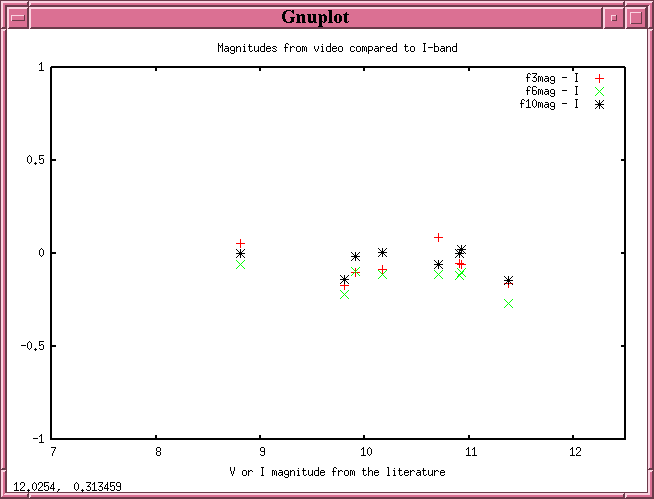The image size is (654, 499).
Task: Click the mouse coordinates readout '12.0254, 0.313459'
Action: pyautogui.click(x=67, y=486)
